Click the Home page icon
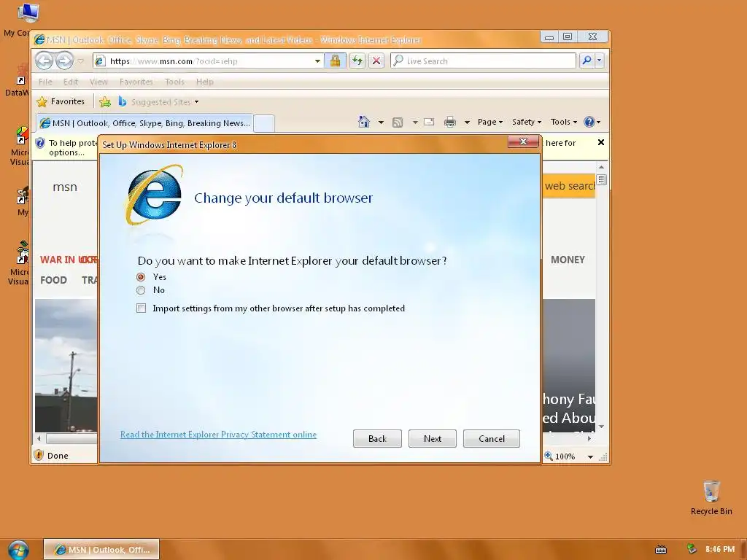This screenshot has width=747, height=560. pyautogui.click(x=364, y=122)
